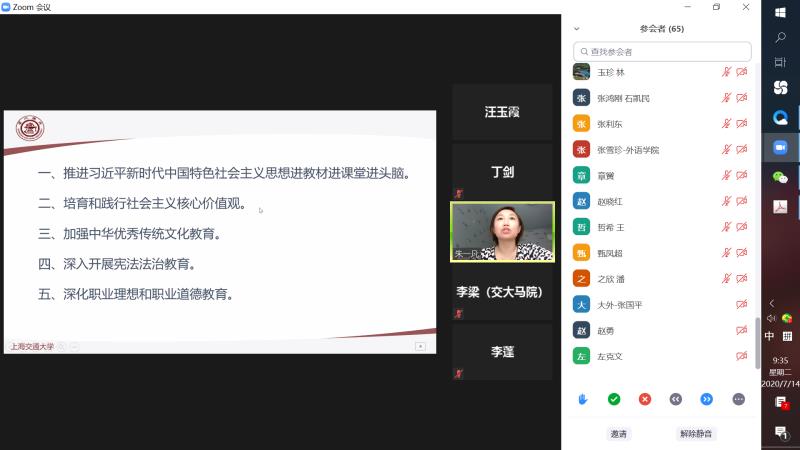Open the more reactions ellipsis button
The image size is (800, 450).
738,399
